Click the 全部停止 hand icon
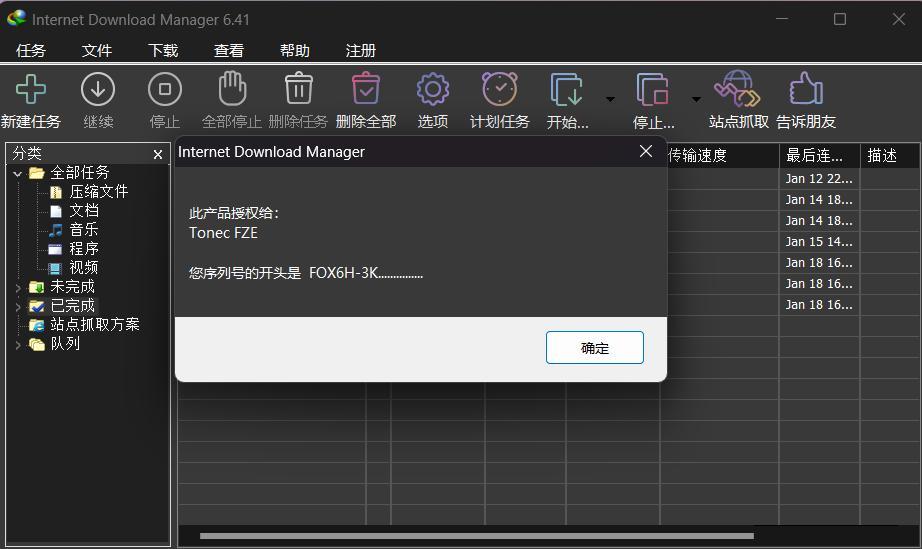 pyautogui.click(x=232, y=88)
